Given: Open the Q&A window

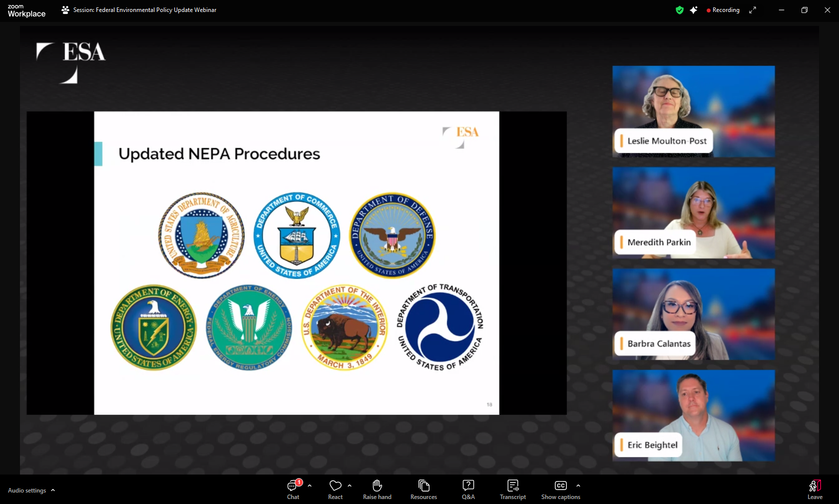Looking at the screenshot, I should tap(468, 489).
